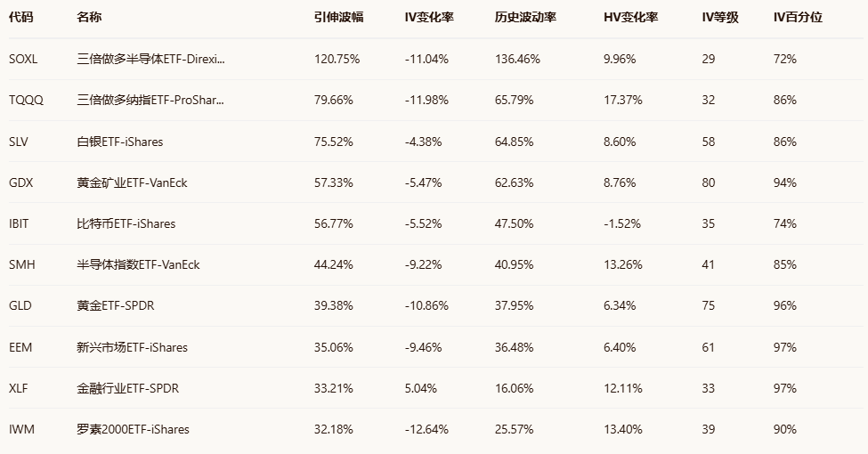Open 半导体指数ETF-VanEck entry
Viewport: 868px width, 454px height.
[x=138, y=264]
